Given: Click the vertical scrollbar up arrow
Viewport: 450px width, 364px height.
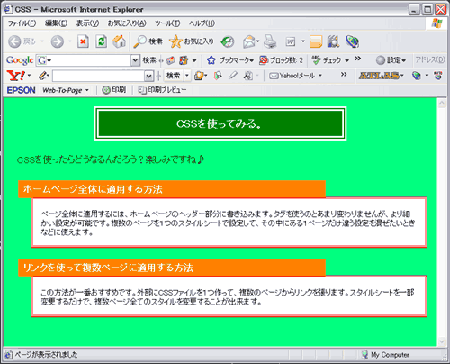Looking at the screenshot, I should click(x=442, y=103).
